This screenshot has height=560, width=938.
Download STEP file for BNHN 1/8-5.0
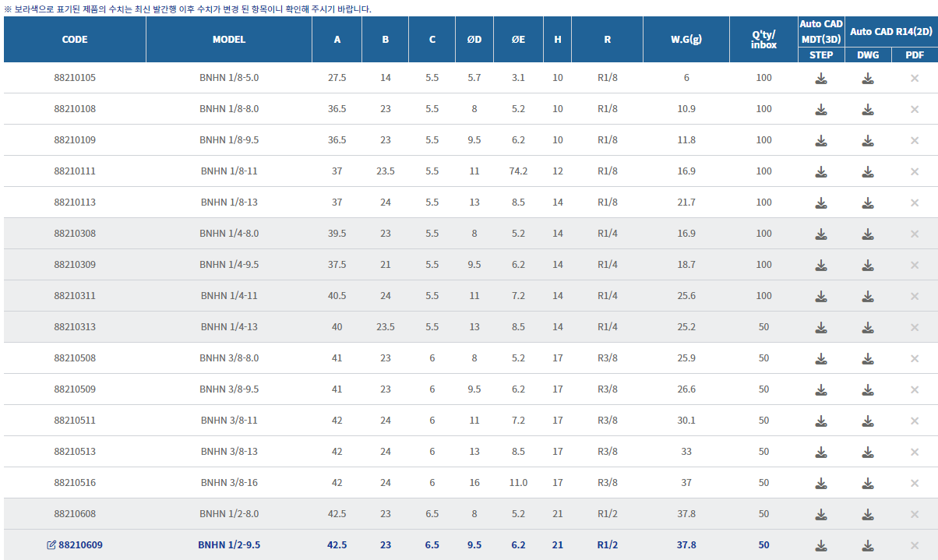[821, 78]
